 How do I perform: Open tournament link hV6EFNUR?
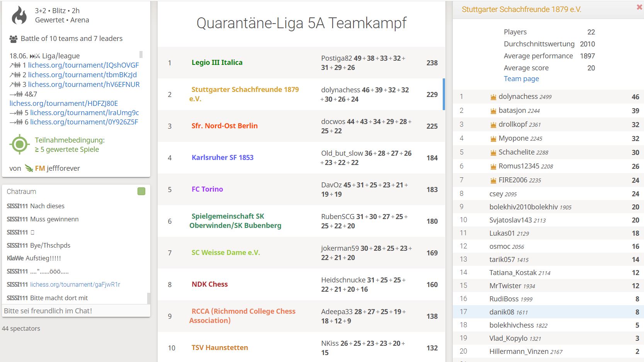point(84,85)
